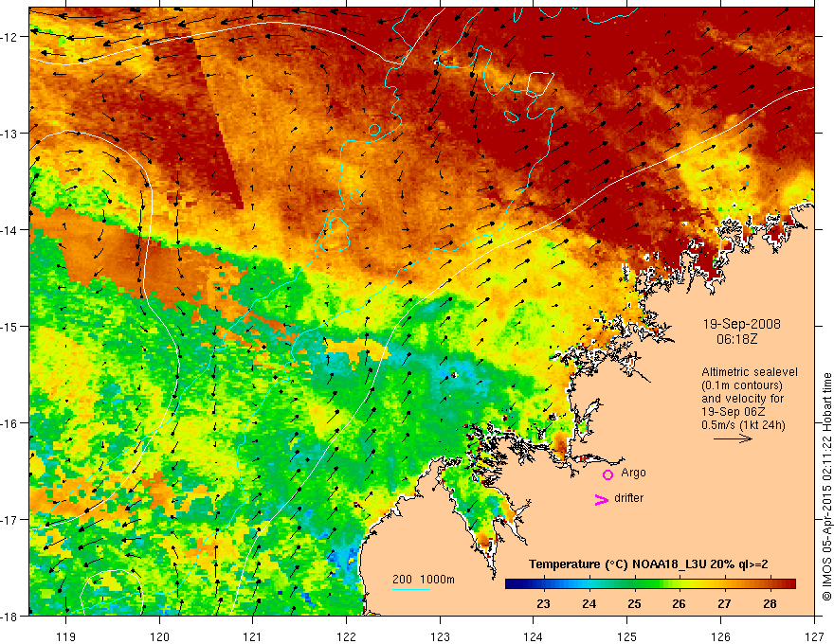Click the longitude axis label 122
Screen dimensions: 834x644
[x=346, y=636]
